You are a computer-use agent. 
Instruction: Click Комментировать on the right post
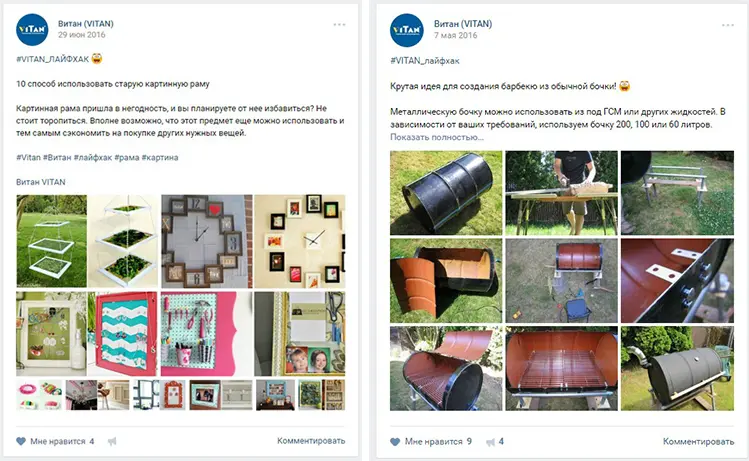pos(698,441)
